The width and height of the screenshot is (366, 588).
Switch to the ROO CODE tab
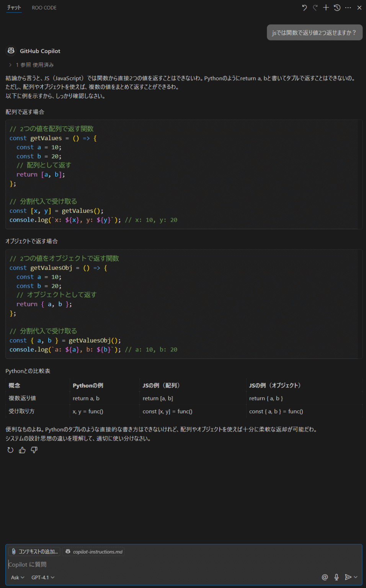(x=44, y=7)
